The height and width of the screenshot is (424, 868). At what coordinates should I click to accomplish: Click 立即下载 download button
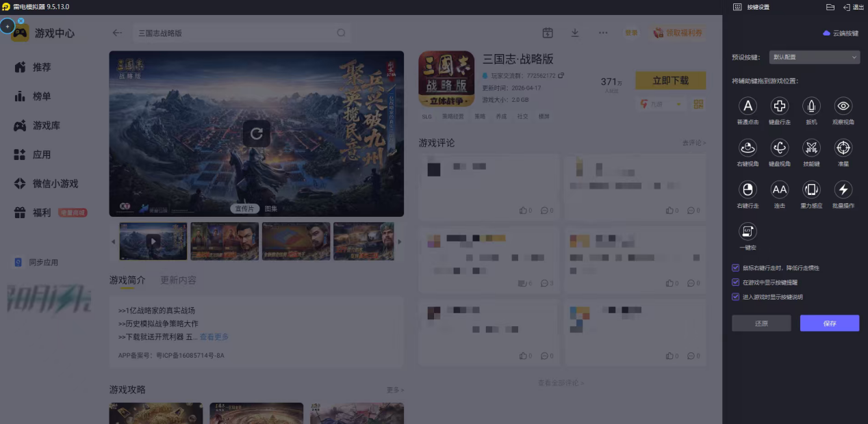670,81
